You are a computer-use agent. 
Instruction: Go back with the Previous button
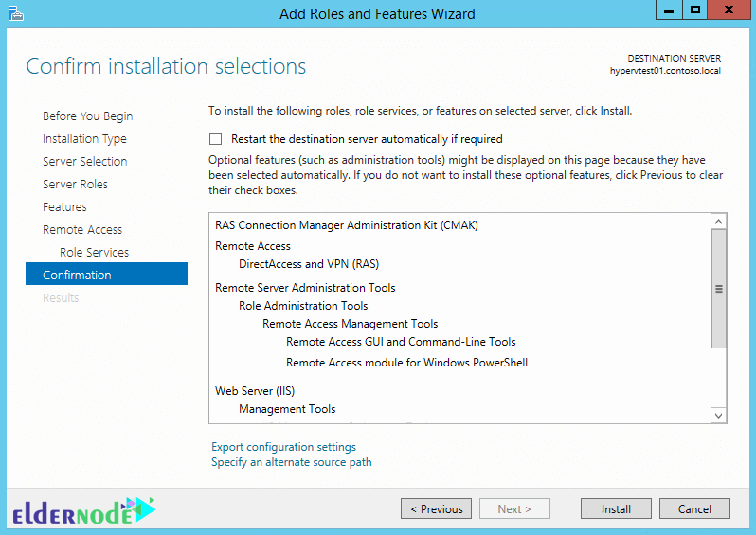click(x=437, y=509)
